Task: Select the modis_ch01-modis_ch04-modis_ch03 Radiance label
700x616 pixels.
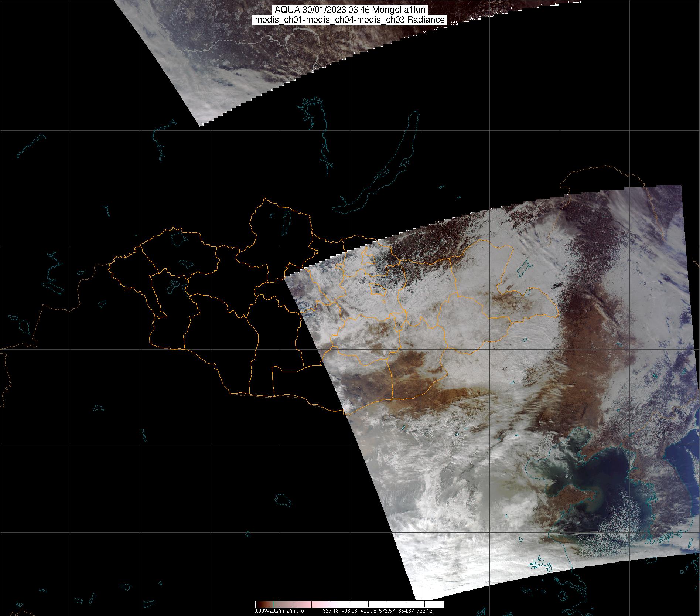Action: tap(350, 20)
